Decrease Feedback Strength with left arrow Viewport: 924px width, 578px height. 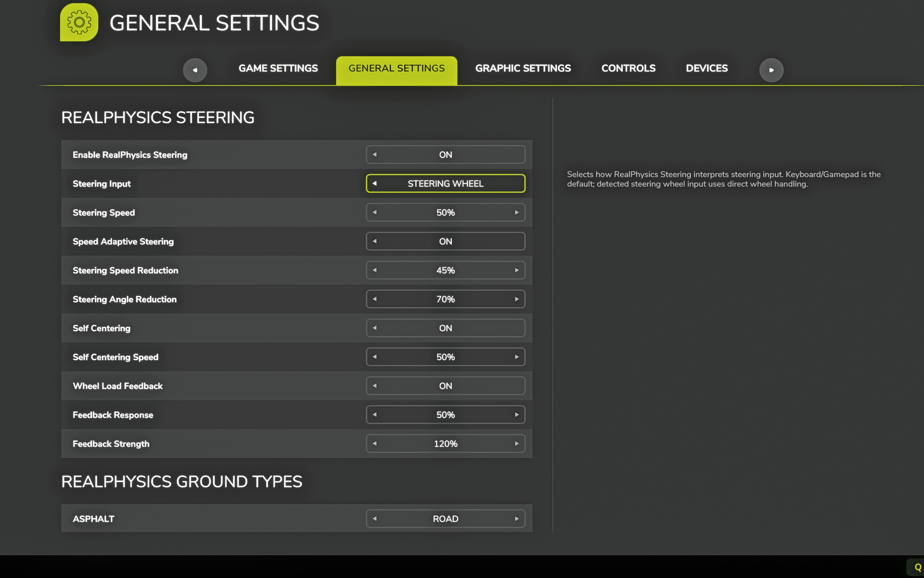(x=374, y=444)
